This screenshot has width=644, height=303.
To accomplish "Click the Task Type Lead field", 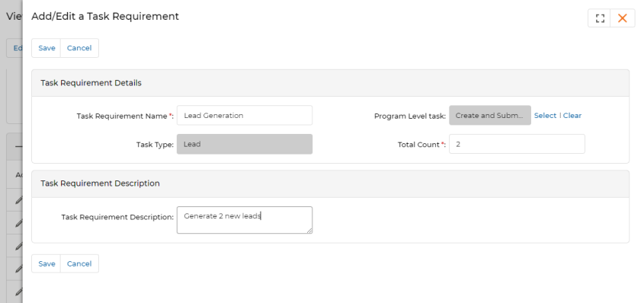I will (245, 145).
